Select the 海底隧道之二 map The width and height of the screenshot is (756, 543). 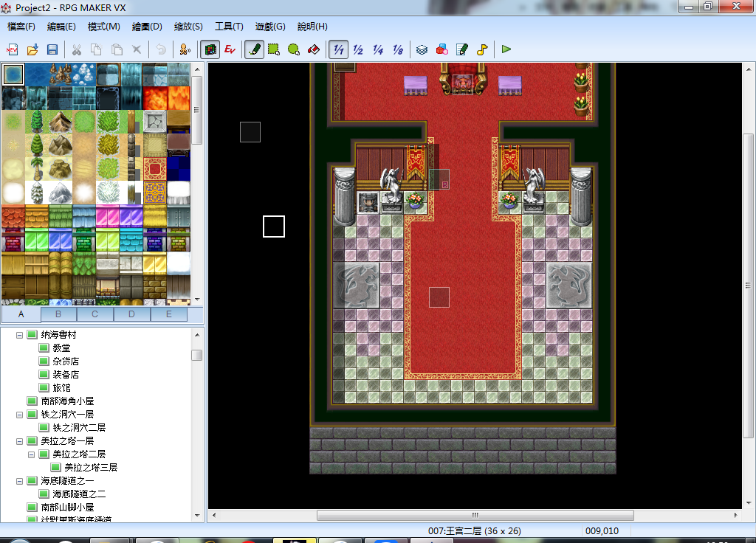[x=79, y=494]
